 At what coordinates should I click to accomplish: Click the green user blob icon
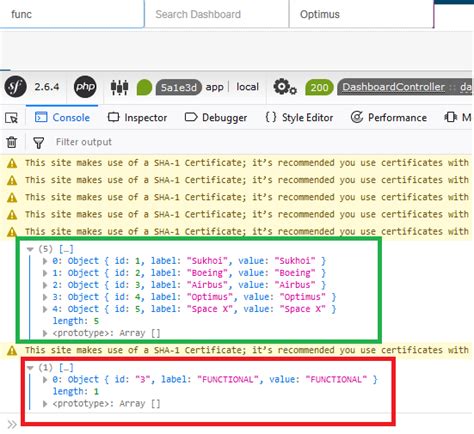tap(144, 87)
